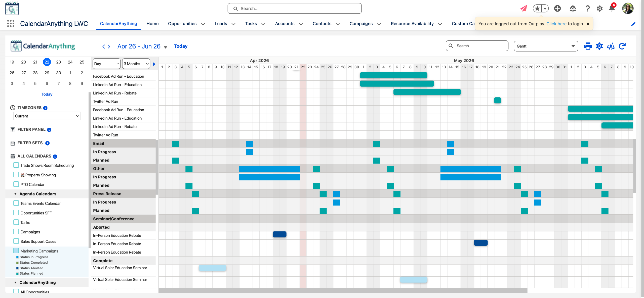Click the horizontal Gantt scrollbar
Image resolution: width=644 pixels, height=298 pixels.
[343, 290]
